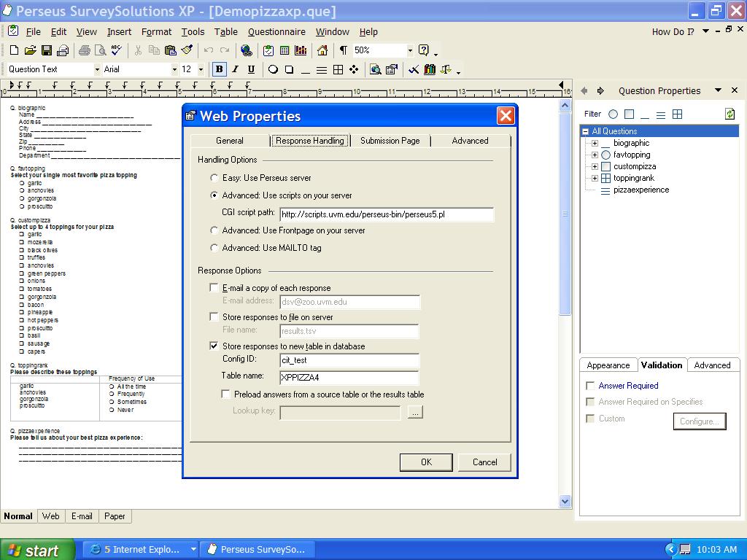The image size is (747, 560).
Task: Click the green refresh icon in Question Properties
Action: point(729,114)
